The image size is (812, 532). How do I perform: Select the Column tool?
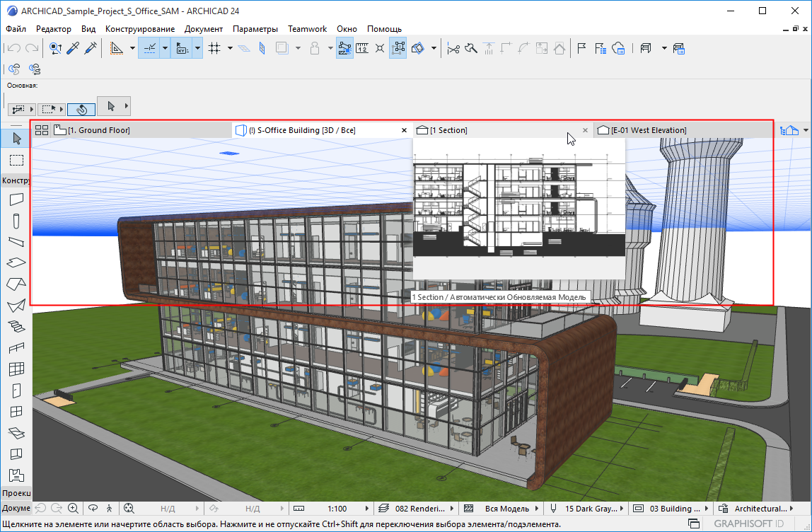click(16, 221)
